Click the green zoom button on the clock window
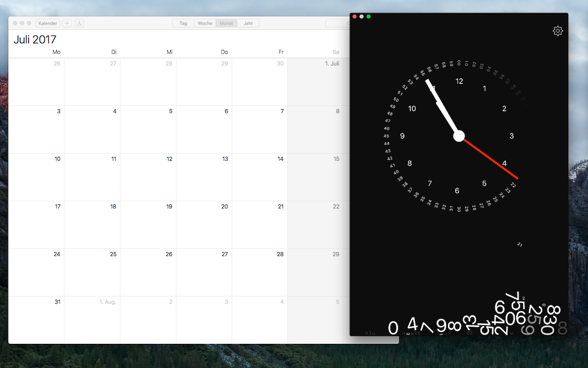The width and height of the screenshot is (588, 368). pos(368,16)
